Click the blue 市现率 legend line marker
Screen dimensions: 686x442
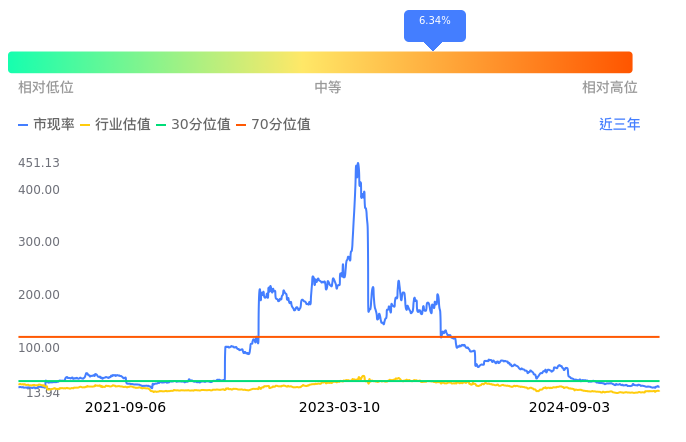24,125
